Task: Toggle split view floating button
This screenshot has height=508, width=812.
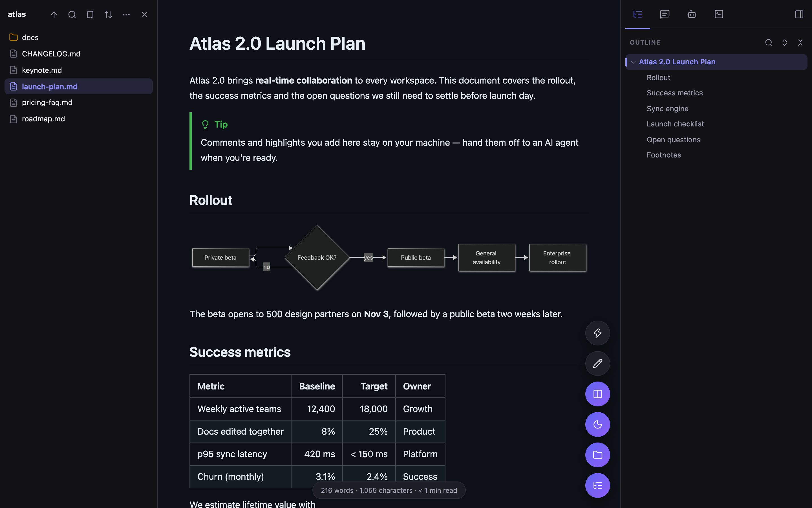Action: click(598, 394)
